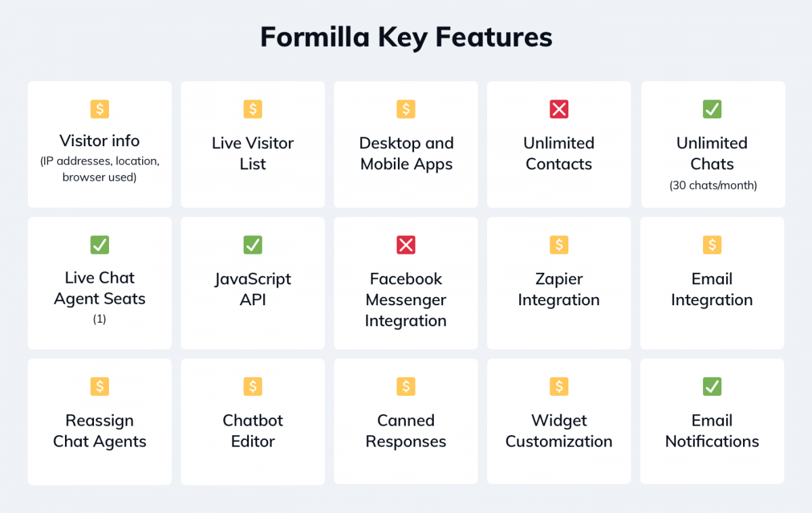Click the Canned Responses text
Screen dimensions: 812x513
(x=406, y=431)
